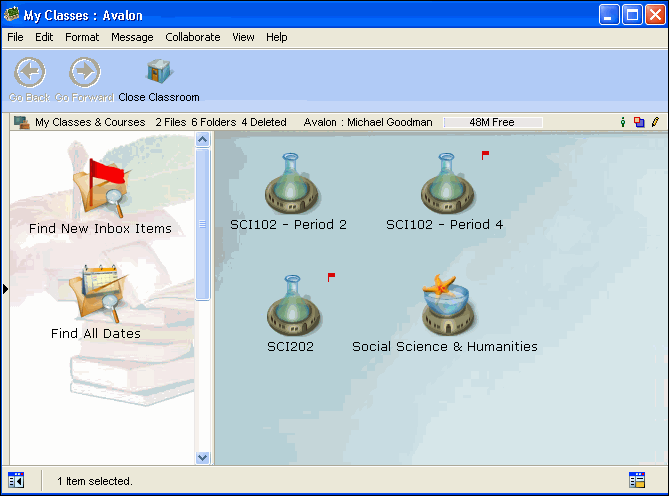The image size is (669, 496).
Task: Open the SCI102 - Period 4 classroom icon
Action: pos(445,183)
